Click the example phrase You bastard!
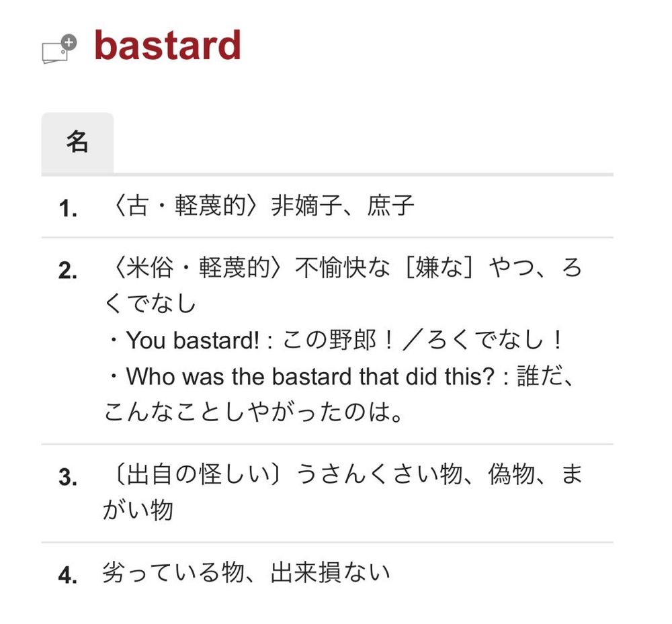The width and height of the screenshot is (672, 624). [x=192, y=340]
